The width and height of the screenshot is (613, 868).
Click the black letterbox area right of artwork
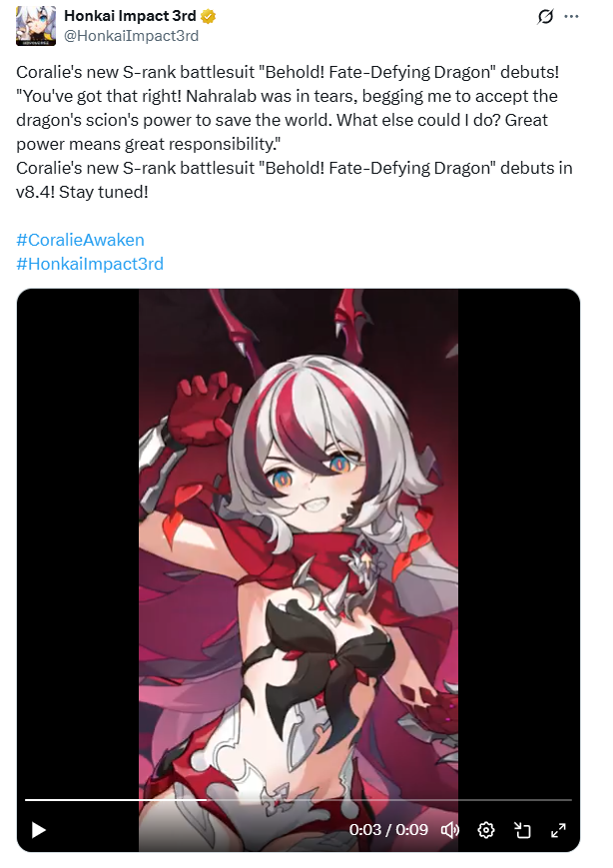point(518,542)
